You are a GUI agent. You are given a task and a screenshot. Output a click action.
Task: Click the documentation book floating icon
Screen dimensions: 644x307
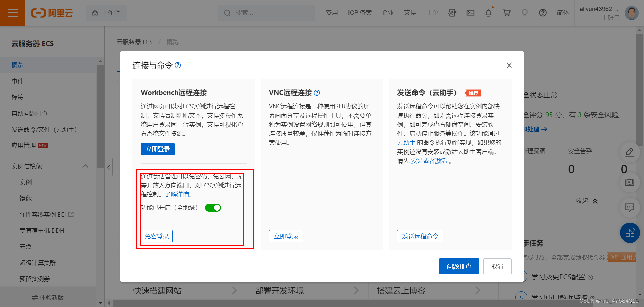click(x=630, y=182)
